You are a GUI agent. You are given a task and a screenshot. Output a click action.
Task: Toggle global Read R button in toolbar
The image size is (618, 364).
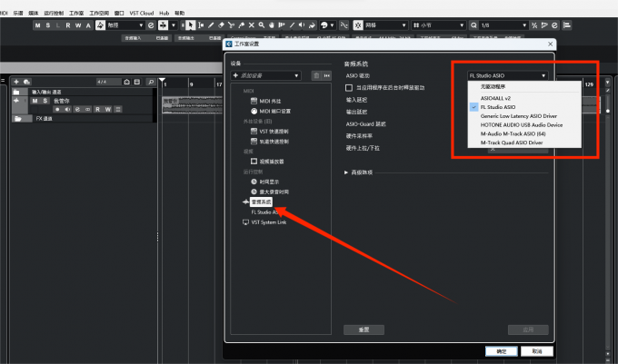click(x=68, y=25)
